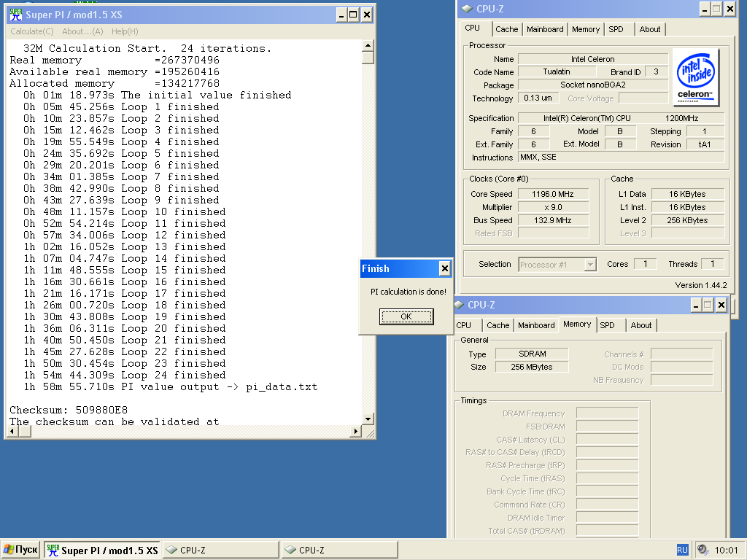This screenshot has width=747, height=560.
Task: Click the memory Size field 256 MBytes
Action: tap(532, 367)
